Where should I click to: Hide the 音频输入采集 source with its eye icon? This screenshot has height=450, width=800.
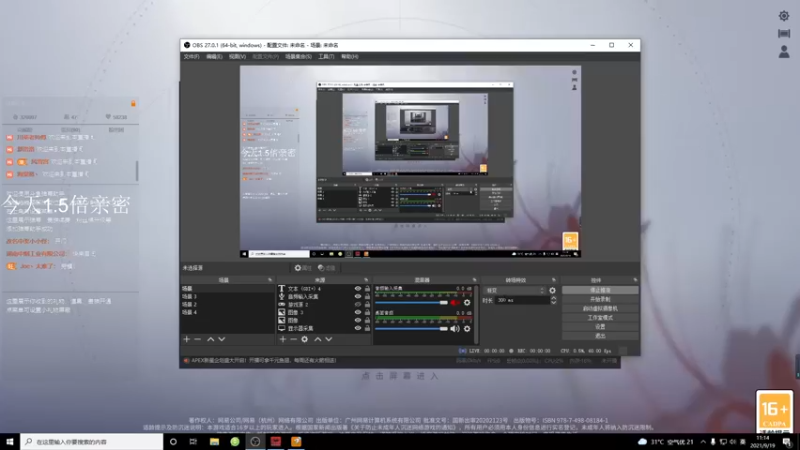click(x=358, y=296)
